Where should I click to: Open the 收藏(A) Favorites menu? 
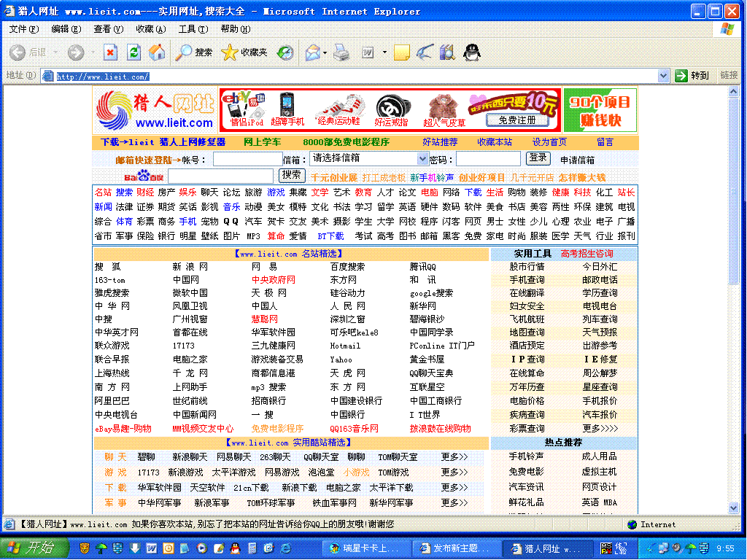click(150, 29)
